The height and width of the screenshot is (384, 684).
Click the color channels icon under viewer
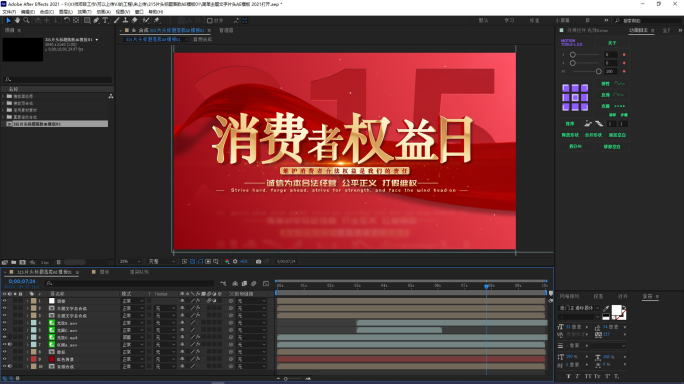pyautogui.click(x=227, y=261)
